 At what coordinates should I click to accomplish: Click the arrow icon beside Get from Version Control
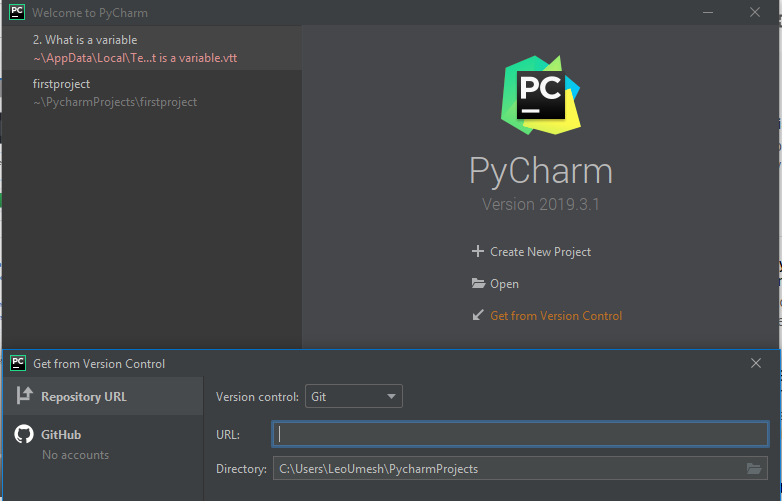[x=478, y=315]
